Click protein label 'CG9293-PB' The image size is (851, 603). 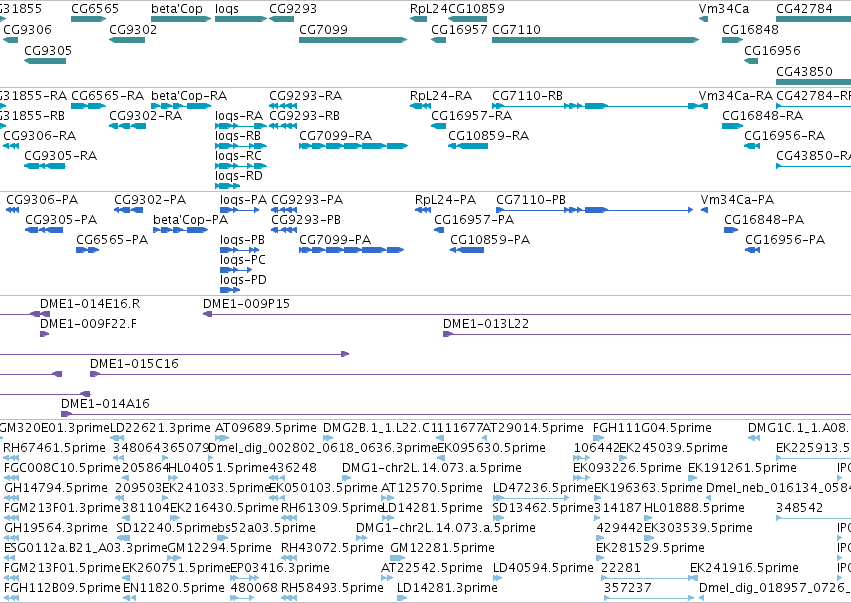click(x=306, y=220)
